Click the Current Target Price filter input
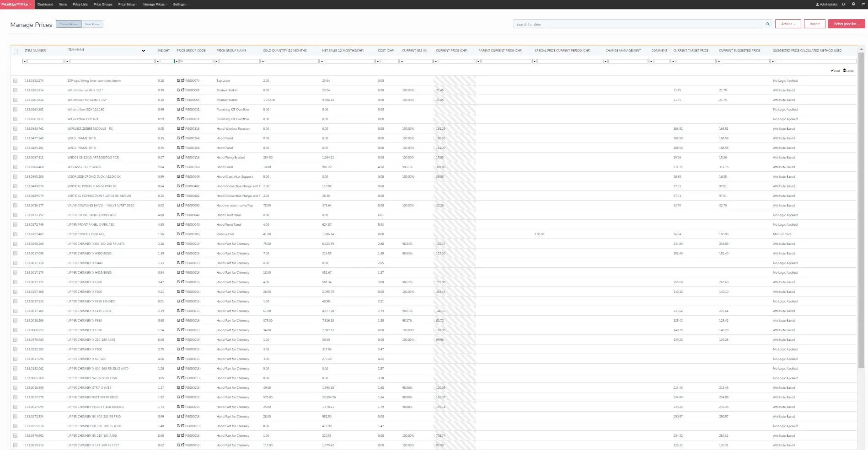The width and height of the screenshot is (868, 450). coord(696,61)
